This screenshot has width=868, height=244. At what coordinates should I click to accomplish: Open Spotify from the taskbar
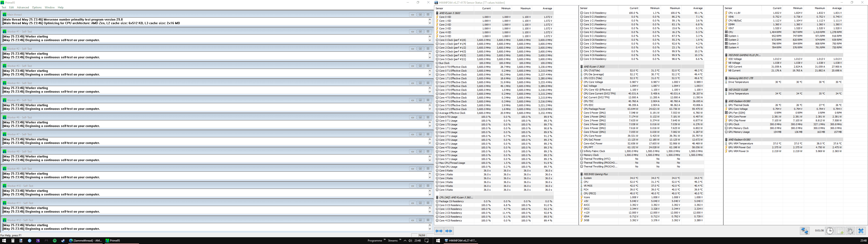click(54, 241)
